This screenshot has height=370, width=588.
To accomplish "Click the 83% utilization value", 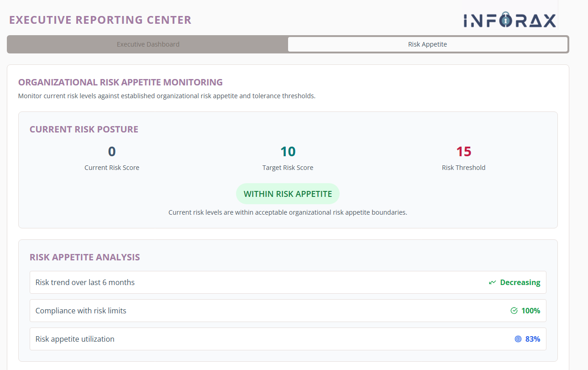I will 532,339.
